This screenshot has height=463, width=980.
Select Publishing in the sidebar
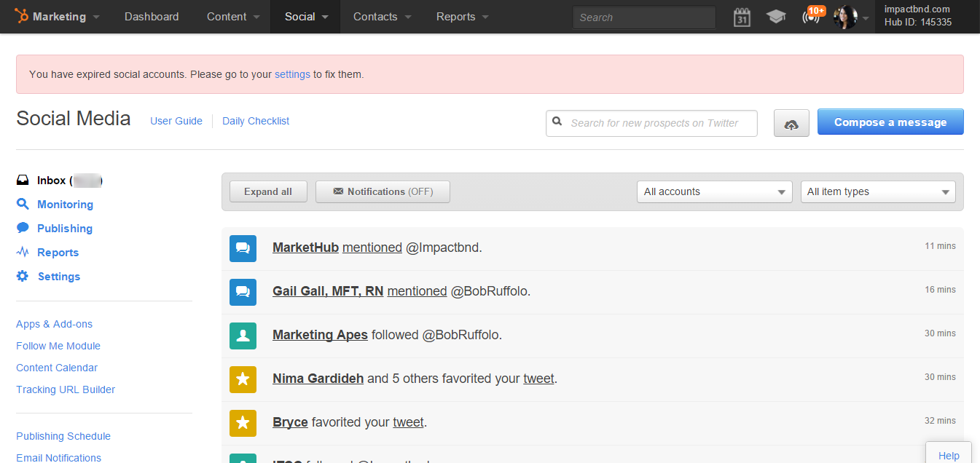pos(65,229)
